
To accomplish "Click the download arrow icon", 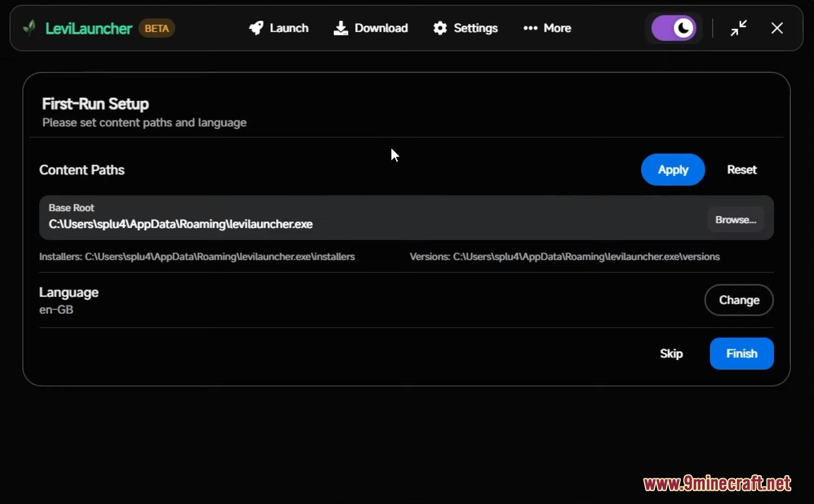I will 341,28.
